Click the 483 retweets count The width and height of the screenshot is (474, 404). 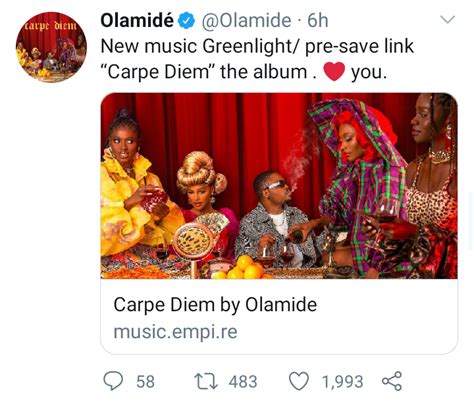pos(243,382)
